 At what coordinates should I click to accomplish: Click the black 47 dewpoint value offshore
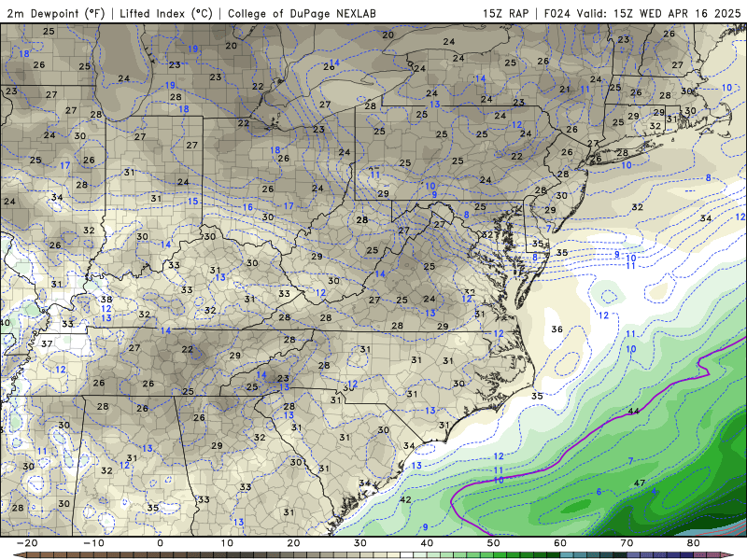(x=640, y=483)
